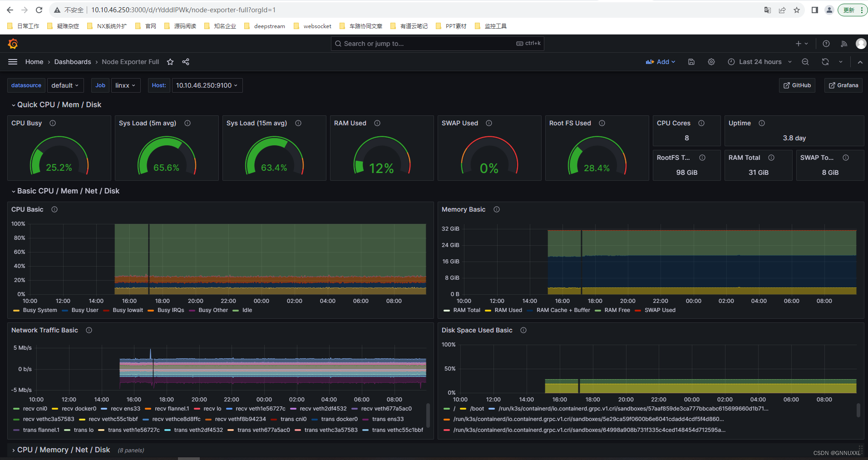Screen dimensions: 868x460
Task: Open the Last 24 hours time picker
Action: coord(760,62)
